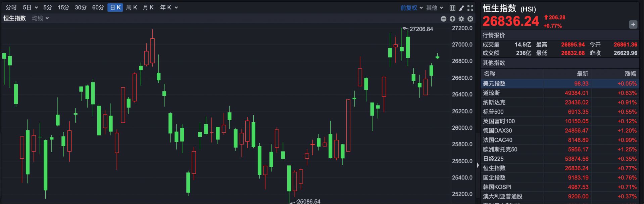Viewport: 644px width, 204px height.
Task: Enter fullscreen chart mode
Action: [470, 8]
